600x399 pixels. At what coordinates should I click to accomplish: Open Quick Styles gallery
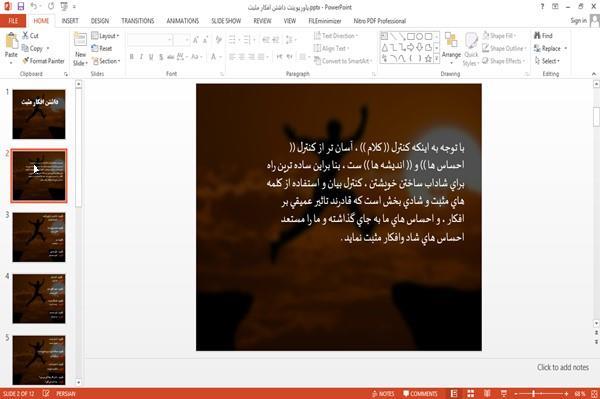click(x=471, y=49)
